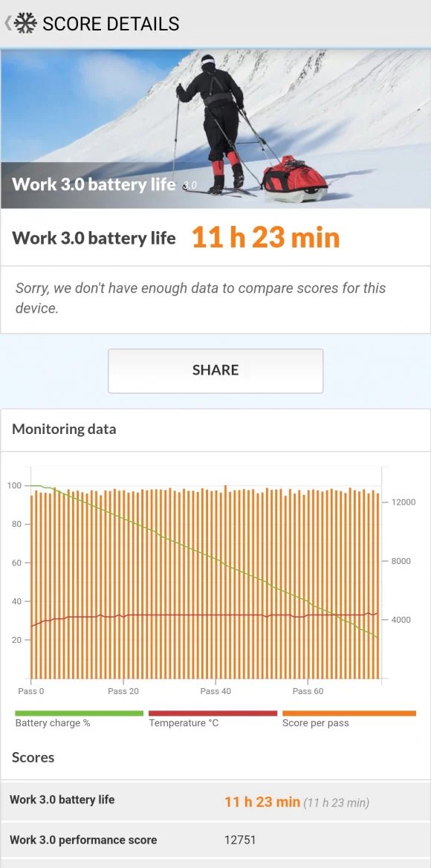This screenshot has width=431, height=868.
Task: Open the SCORE DETAILS title bar
Action: pos(111,23)
